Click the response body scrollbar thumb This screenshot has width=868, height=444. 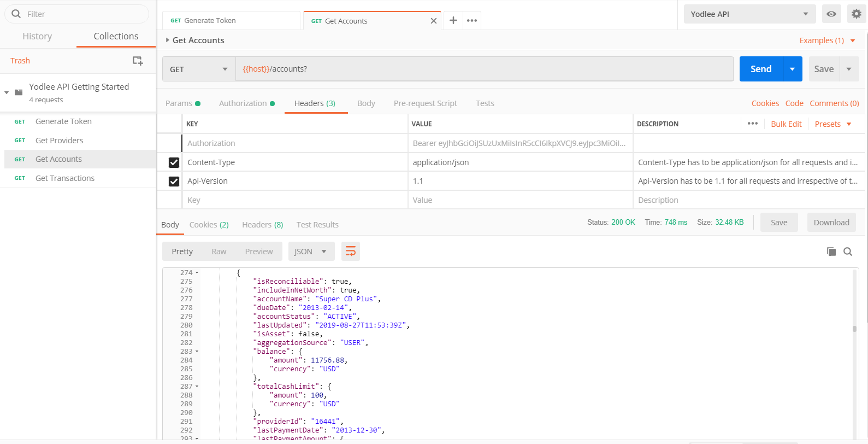(854, 329)
